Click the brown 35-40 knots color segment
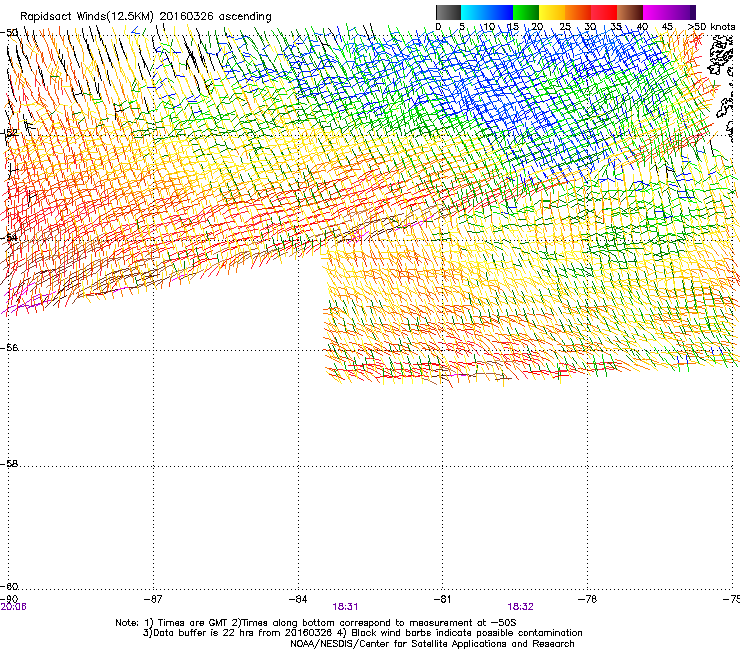 tap(630, 12)
